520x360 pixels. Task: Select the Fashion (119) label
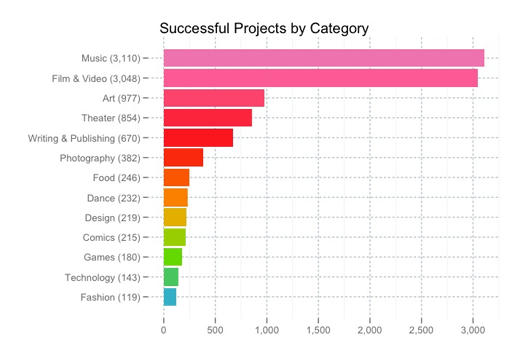110,297
